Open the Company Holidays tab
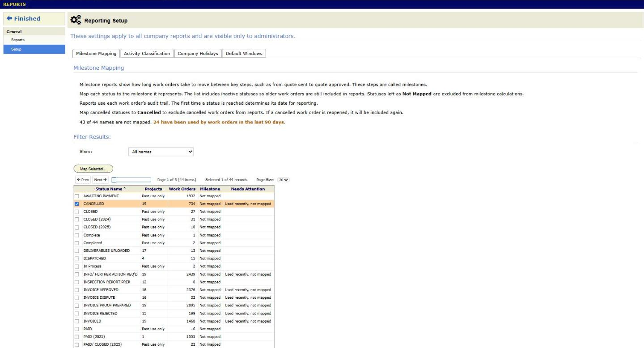644x348 pixels. pos(198,54)
